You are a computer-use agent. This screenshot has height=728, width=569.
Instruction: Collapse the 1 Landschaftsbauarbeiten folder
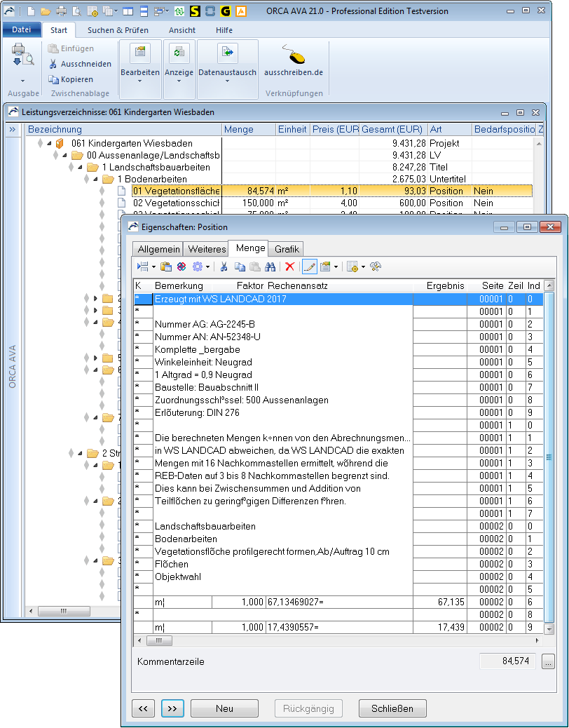pyautogui.click(x=79, y=168)
